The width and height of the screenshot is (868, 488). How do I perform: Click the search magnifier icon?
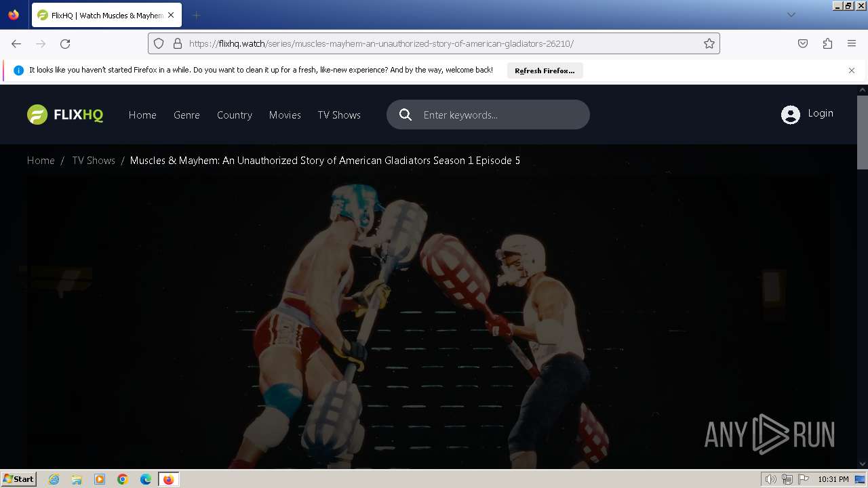406,115
